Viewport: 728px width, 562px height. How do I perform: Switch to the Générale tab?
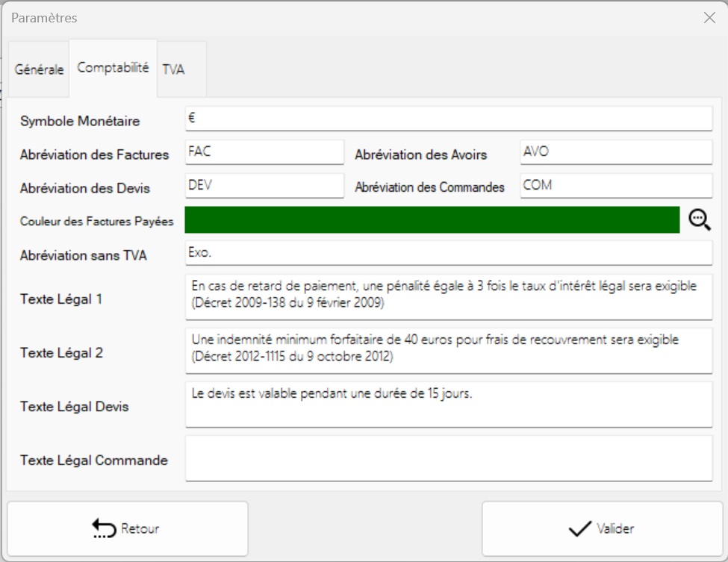point(39,69)
